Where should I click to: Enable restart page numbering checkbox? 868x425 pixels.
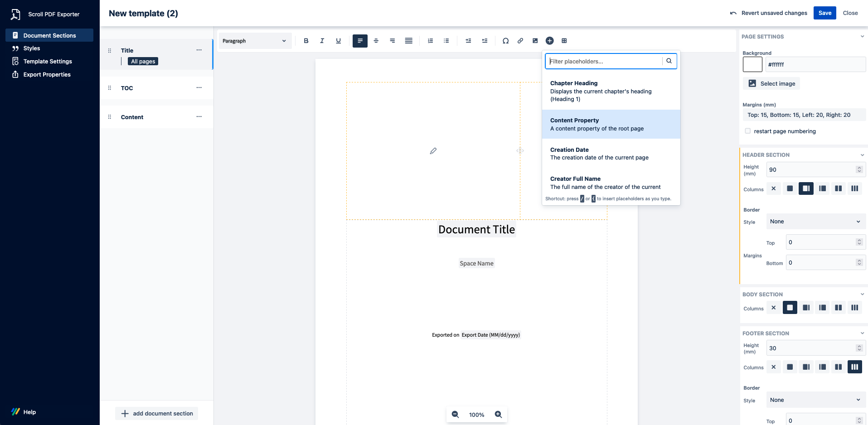[748, 131]
